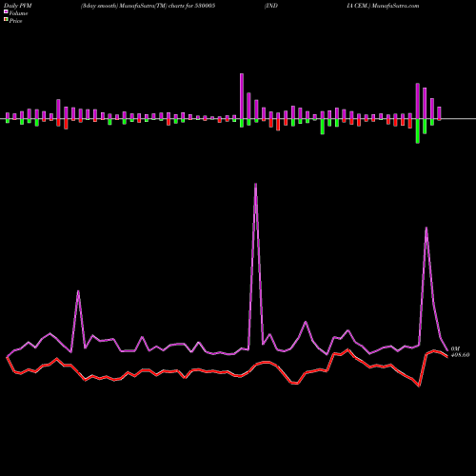Click the red-green Price legend swatch
The image size is (476, 476).
(x=6, y=20)
